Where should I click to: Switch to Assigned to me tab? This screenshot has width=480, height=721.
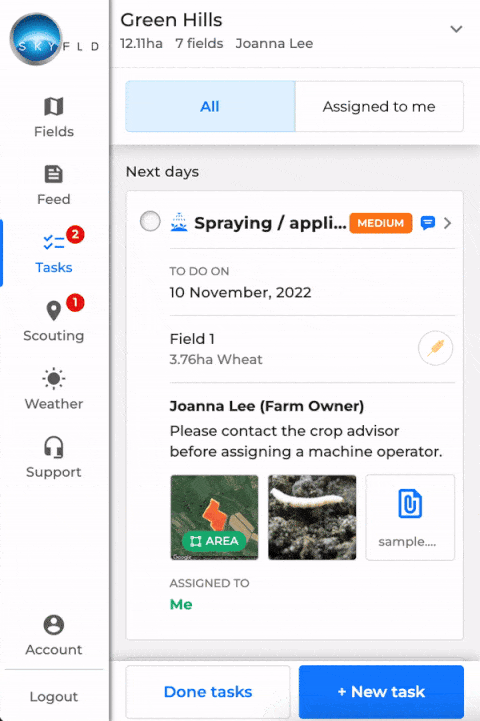(x=379, y=106)
